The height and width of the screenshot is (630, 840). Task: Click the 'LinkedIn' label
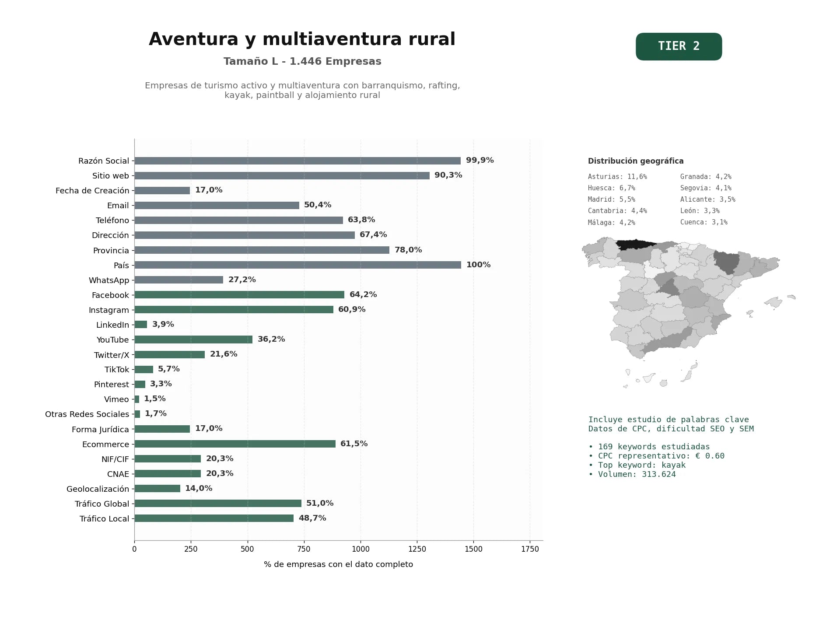click(112, 325)
